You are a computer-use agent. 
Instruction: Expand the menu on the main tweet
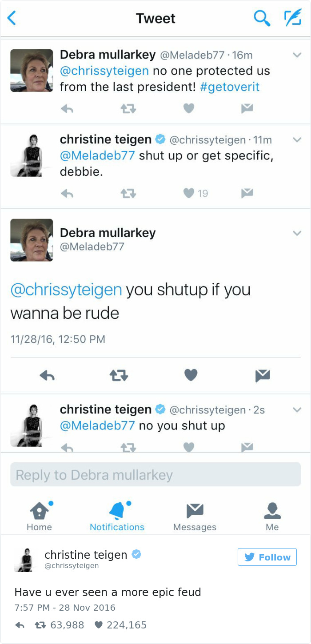[297, 233]
